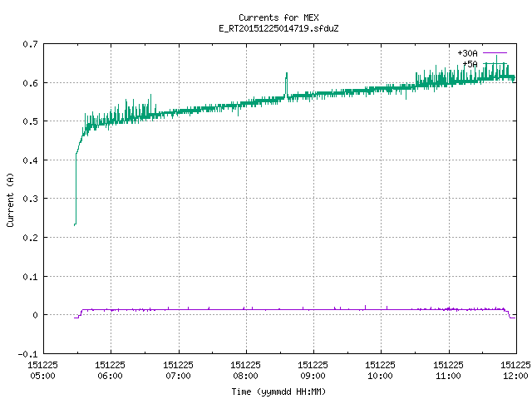The width and height of the screenshot is (532, 399).
Task: Click the y-axis value 0.7
Action: point(30,44)
